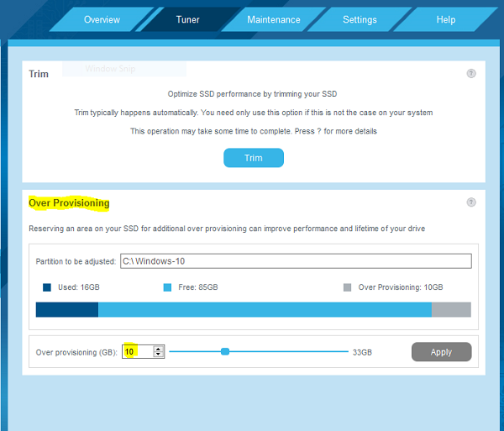Image resolution: width=504 pixels, height=431 pixels.
Task: Open the Trim section help icon
Action: (x=471, y=73)
